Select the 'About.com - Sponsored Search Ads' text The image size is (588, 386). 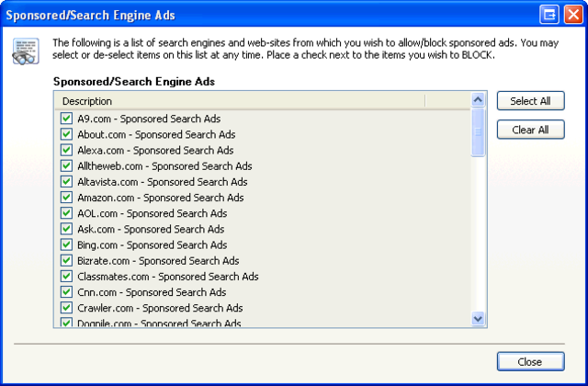click(x=156, y=134)
